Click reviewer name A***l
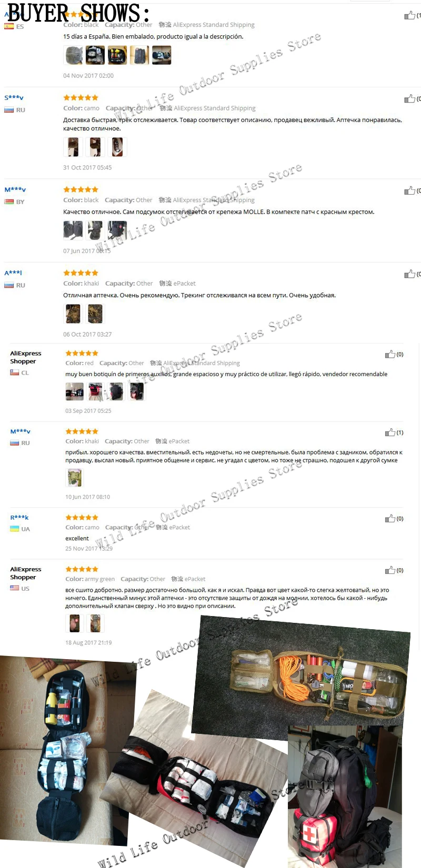This screenshot has width=421, height=868. click(x=13, y=272)
